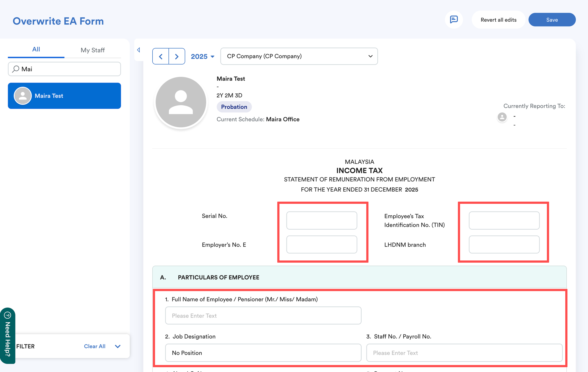The image size is (588, 372).
Task: Go to next employee arrow
Action: click(177, 56)
